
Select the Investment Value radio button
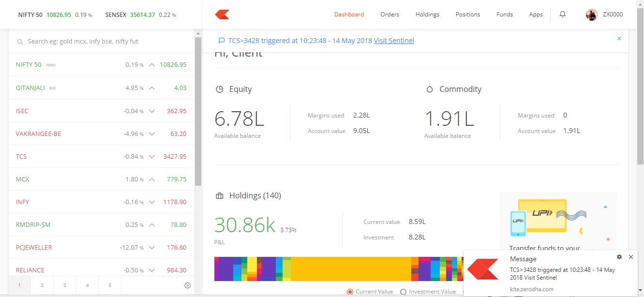point(403,292)
